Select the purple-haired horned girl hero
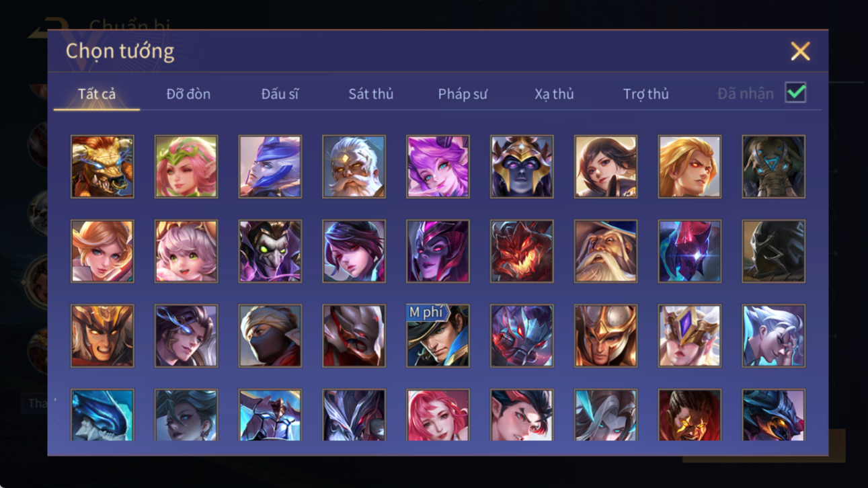The image size is (868, 488). 438,167
